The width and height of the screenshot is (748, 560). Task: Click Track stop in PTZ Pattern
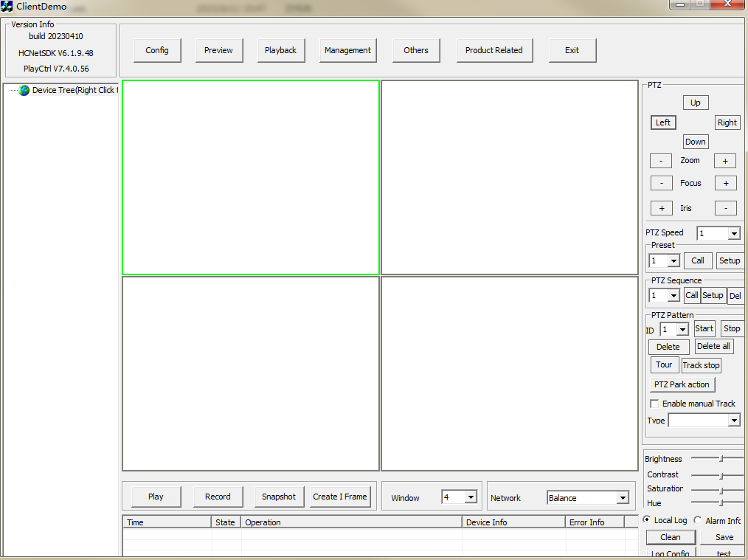(701, 364)
